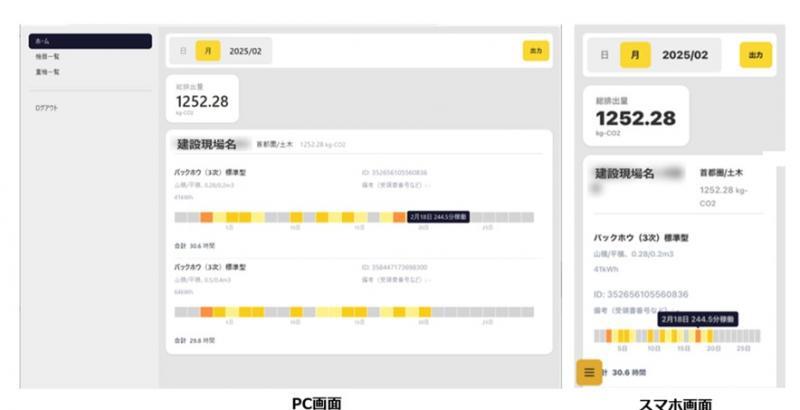This screenshot has width=800, height=410.
Task: Open the yellow hamburger menu button
Action: (589, 372)
